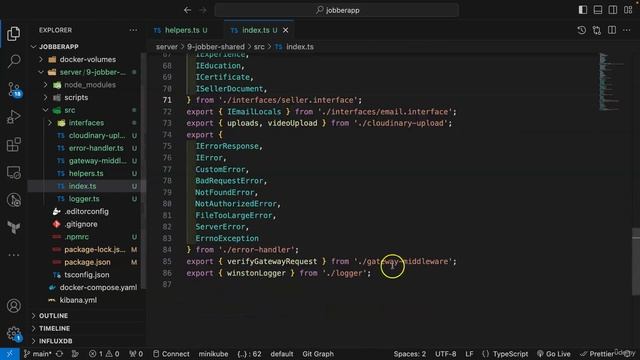The image size is (640, 360).
Task: Collapse the server/9-jobber folder
Action: tap(41, 72)
